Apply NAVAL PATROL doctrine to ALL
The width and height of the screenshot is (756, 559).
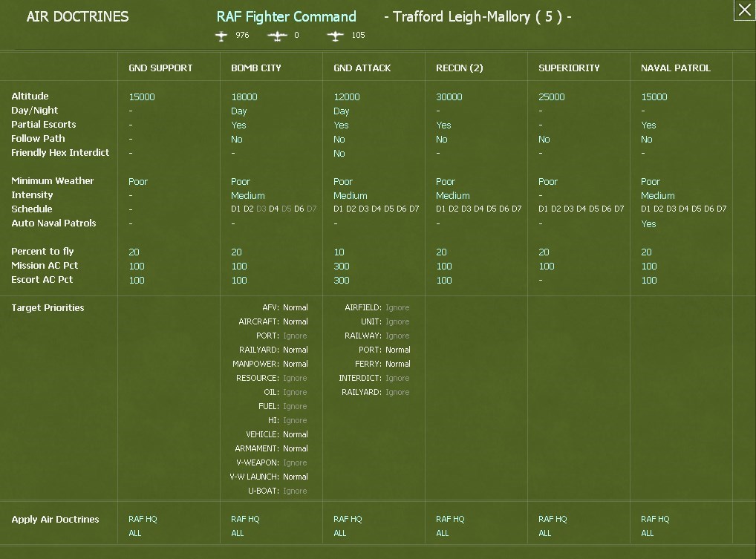click(x=648, y=533)
